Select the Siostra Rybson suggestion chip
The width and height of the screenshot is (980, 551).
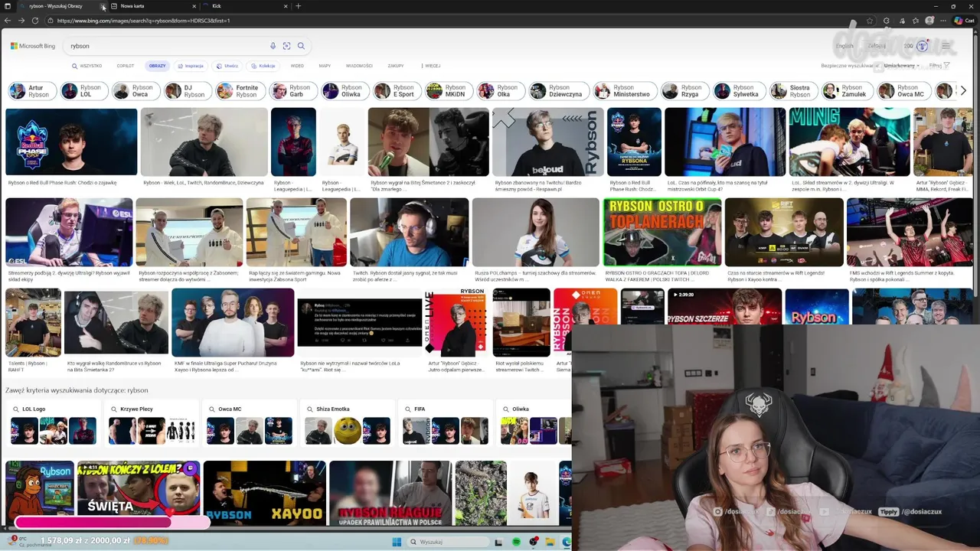793,91
